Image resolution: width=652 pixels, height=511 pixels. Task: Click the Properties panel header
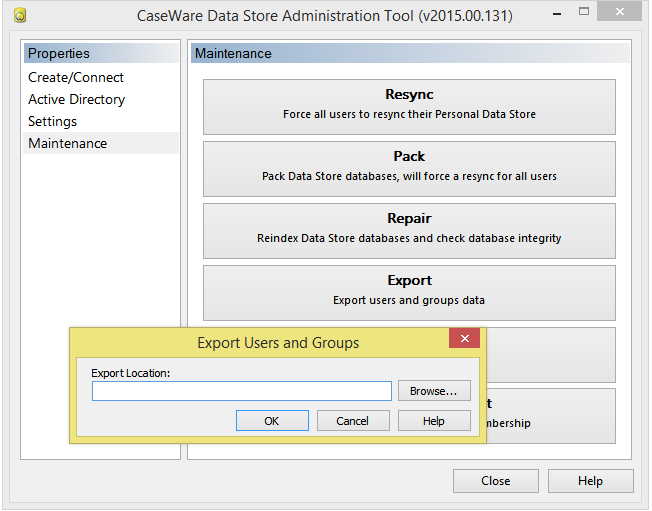(x=101, y=53)
